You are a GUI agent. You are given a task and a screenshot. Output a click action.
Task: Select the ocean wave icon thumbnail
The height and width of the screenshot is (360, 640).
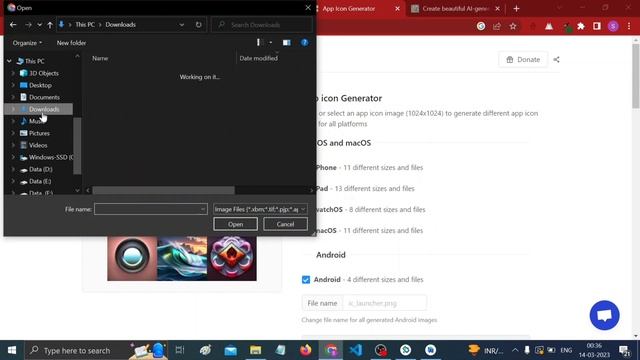(182, 258)
